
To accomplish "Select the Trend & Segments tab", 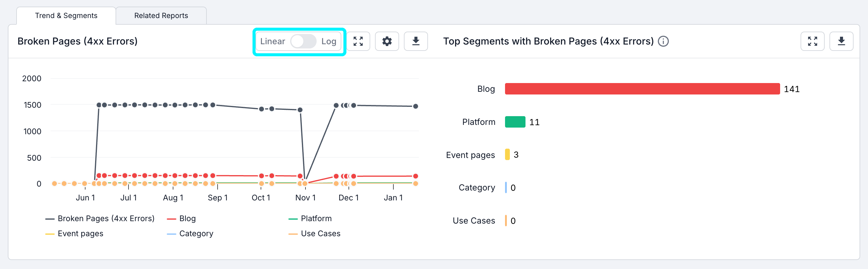I will (66, 15).
